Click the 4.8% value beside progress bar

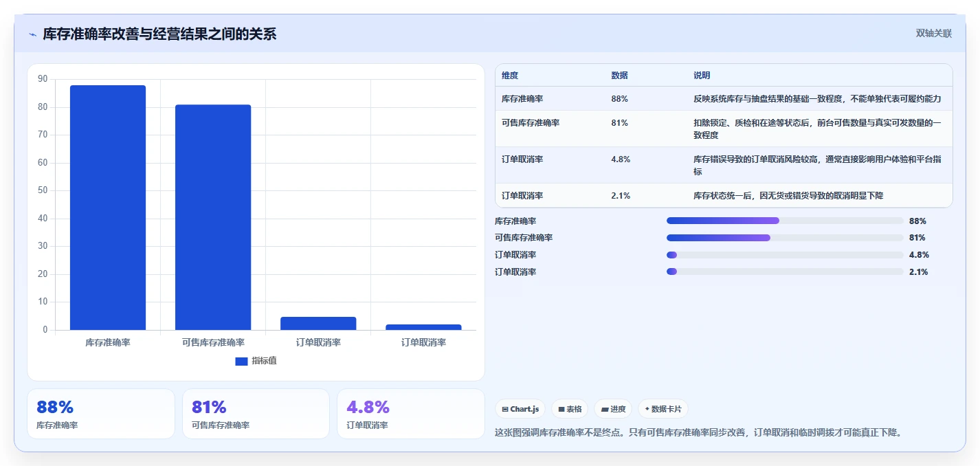919,255
